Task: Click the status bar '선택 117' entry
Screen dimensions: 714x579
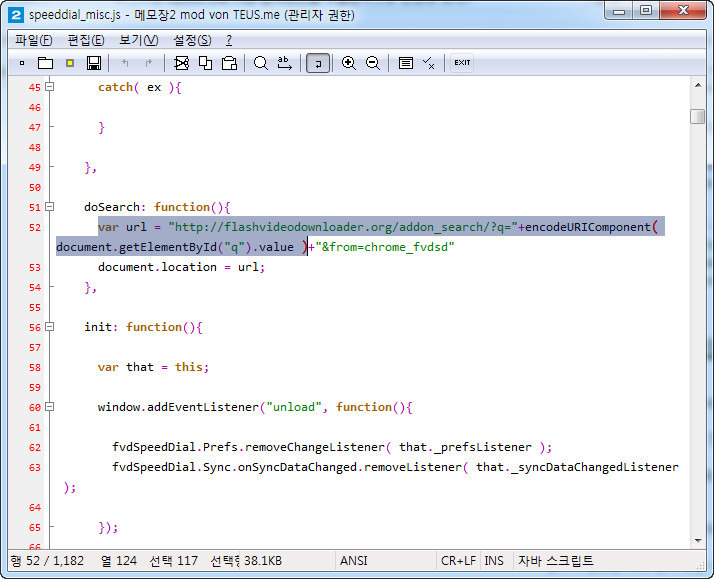Action: click(173, 560)
